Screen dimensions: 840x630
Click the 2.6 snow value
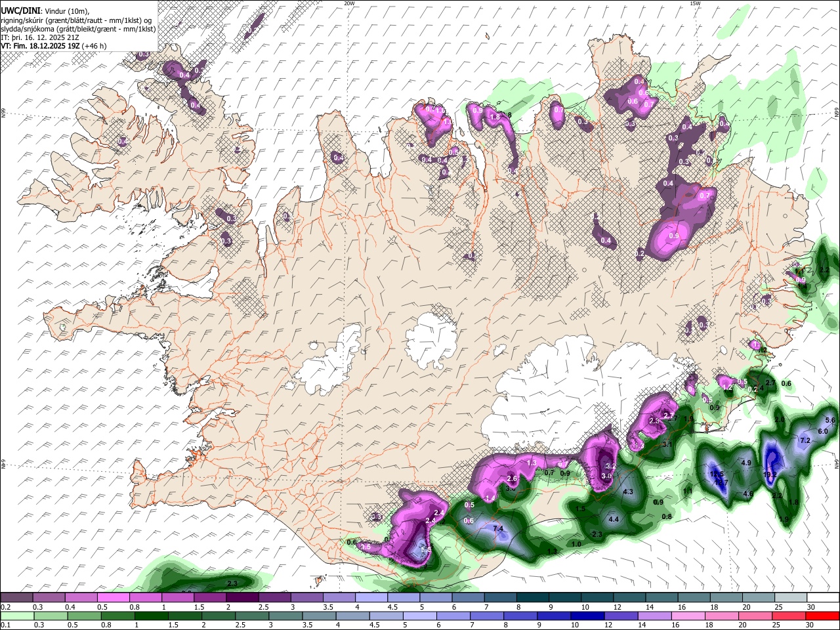(512, 479)
